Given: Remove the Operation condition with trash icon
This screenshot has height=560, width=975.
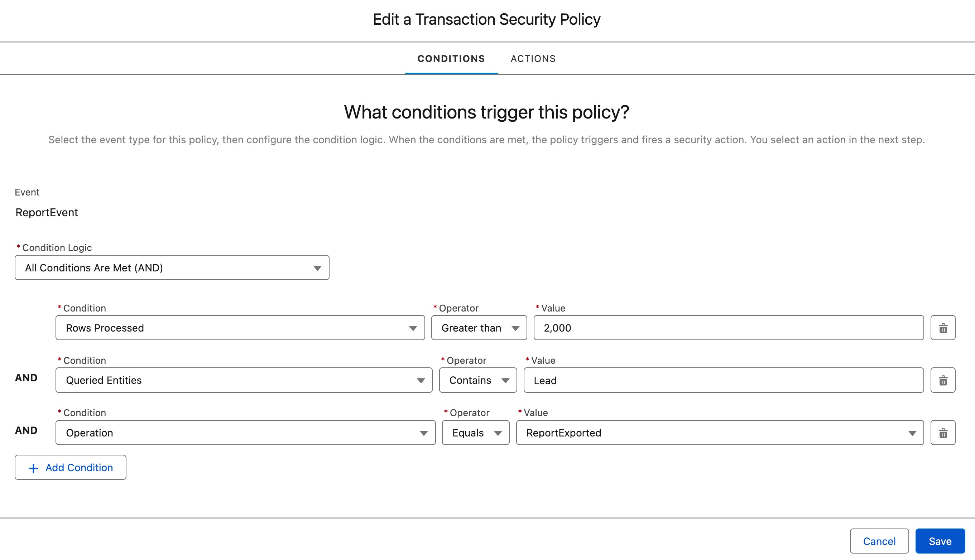Looking at the screenshot, I should (x=943, y=433).
